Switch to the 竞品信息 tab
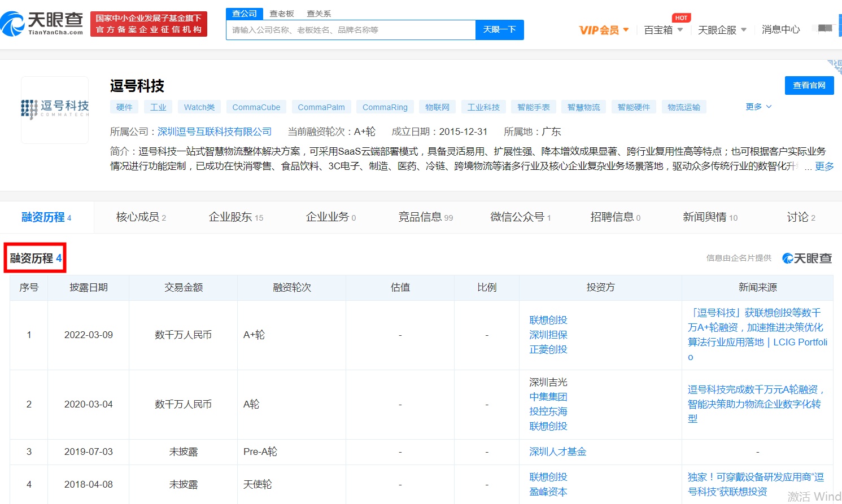Image resolution: width=842 pixels, height=504 pixels. point(426,217)
